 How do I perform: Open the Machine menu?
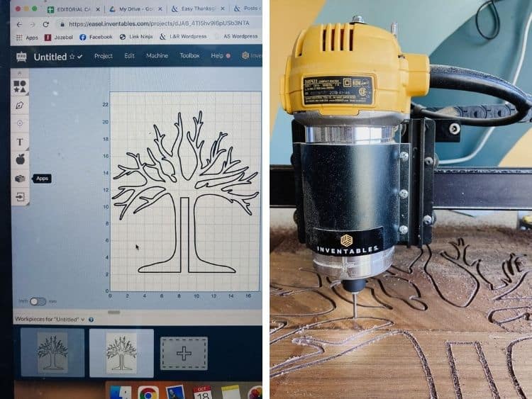157,55
